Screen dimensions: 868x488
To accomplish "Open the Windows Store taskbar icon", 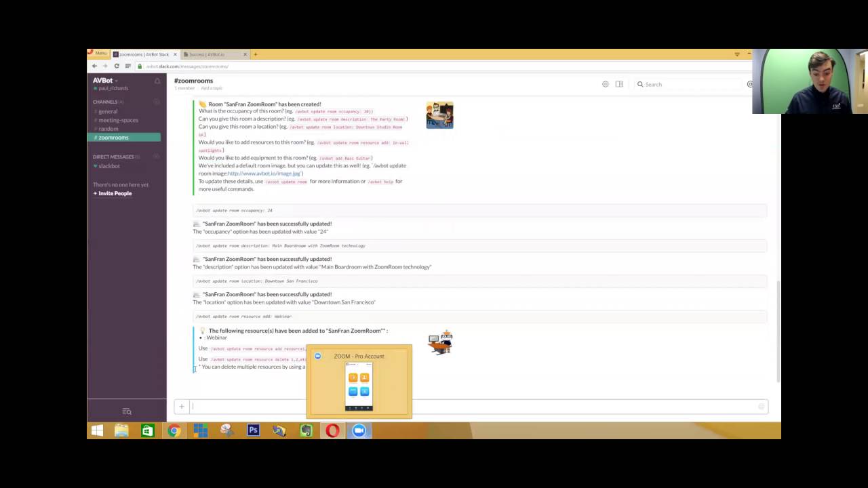I will pyautogui.click(x=147, y=430).
